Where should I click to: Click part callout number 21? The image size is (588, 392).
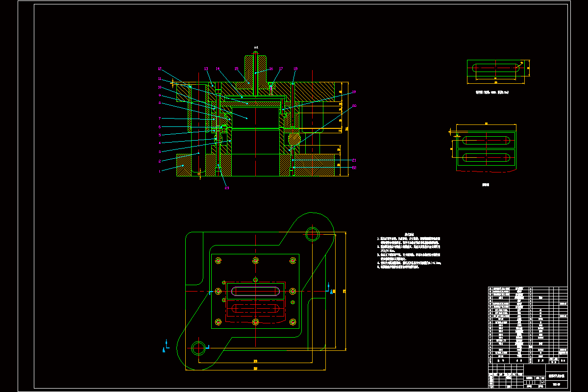pos(354,160)
